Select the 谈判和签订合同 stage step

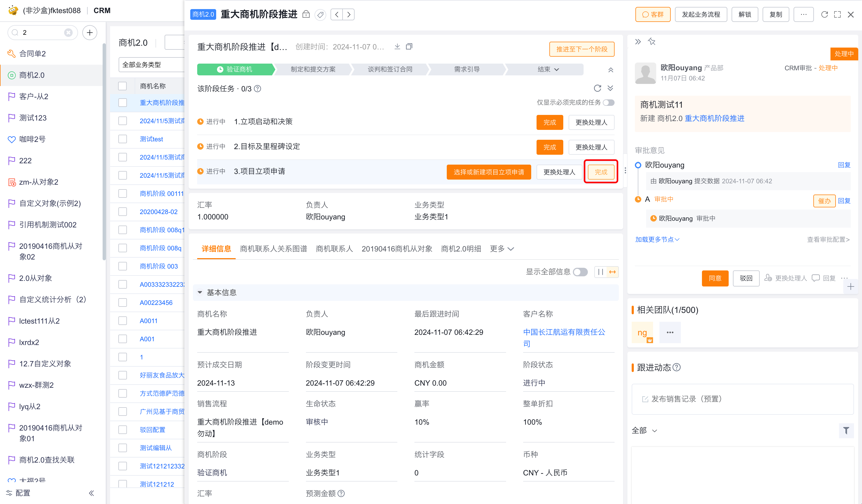point(390,69)
